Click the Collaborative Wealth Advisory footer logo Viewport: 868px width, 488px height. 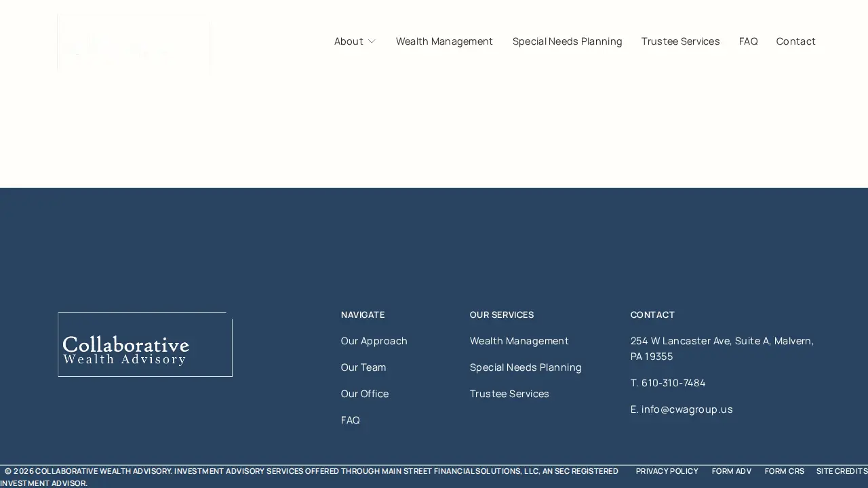[145, 344]
